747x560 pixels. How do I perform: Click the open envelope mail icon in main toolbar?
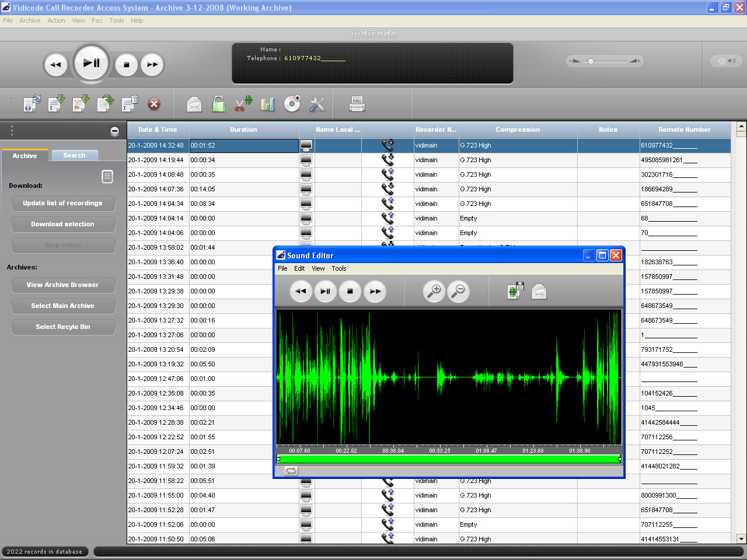[x=194, y=104]
